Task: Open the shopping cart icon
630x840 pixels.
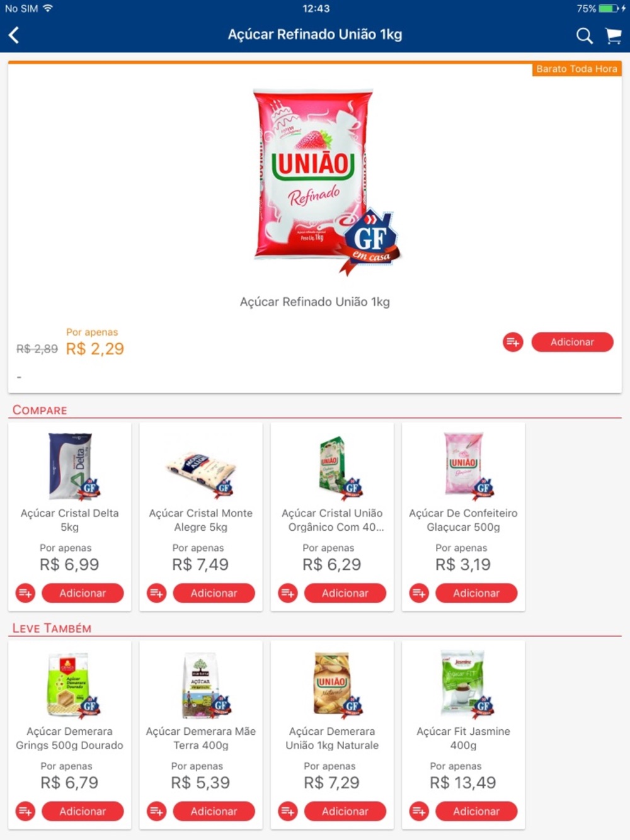Action: pyautogui.click(x=613, y=36)
